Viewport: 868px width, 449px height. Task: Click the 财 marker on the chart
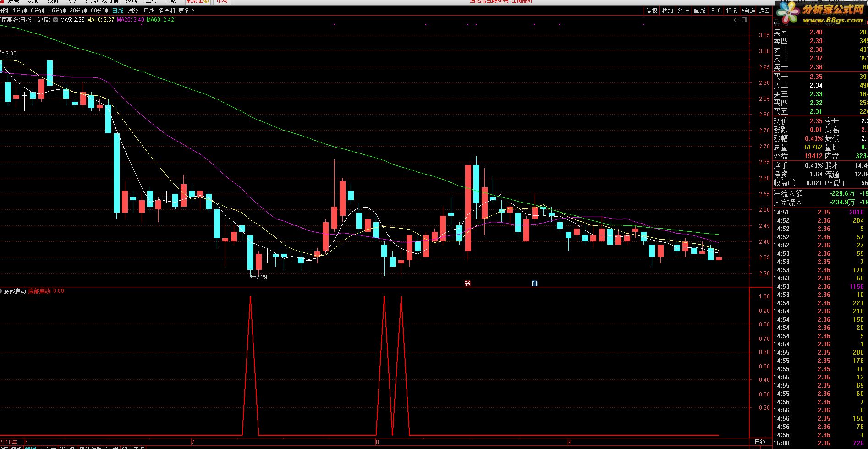[x=534, y=283]
